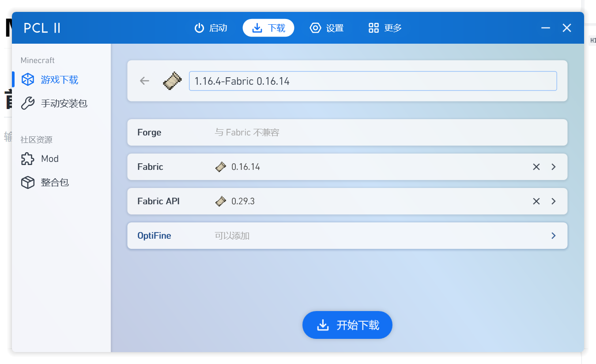Select 手动安装包 in the sidebar
596x364 pixels.
pos(61,103)
